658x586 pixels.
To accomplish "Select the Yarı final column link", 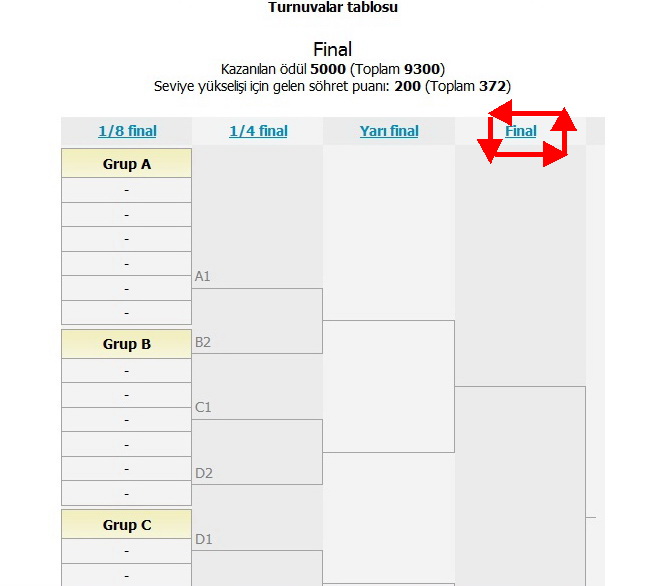I will [389, 131].
